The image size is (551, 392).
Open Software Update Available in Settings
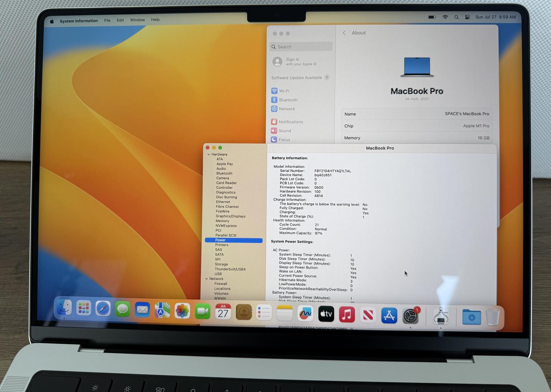(x=300, y=78)
